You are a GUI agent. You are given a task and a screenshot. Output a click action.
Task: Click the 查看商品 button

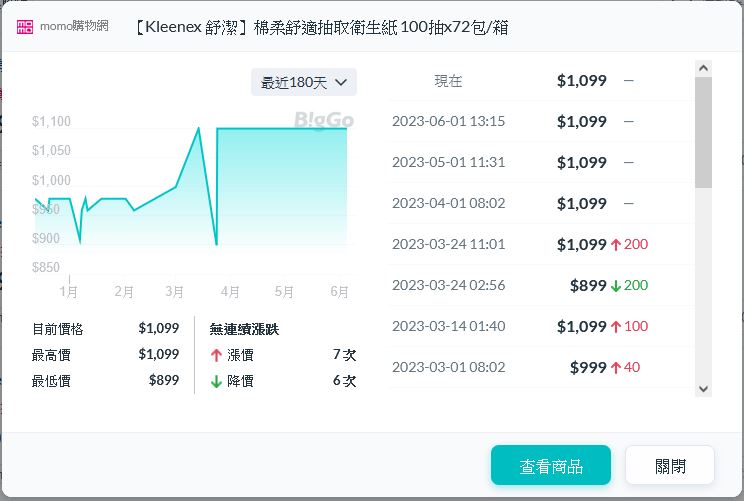(x=550, y=466)
